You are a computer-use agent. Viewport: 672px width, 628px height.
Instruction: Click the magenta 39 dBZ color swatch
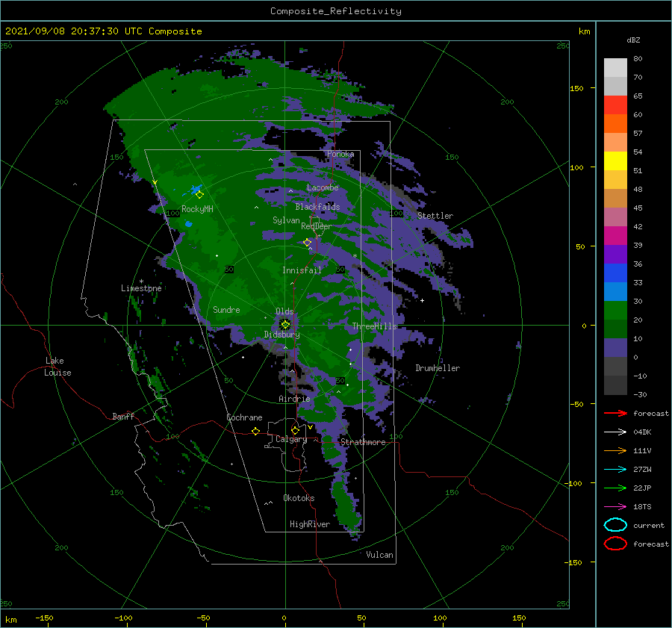(x=615, y=235)
